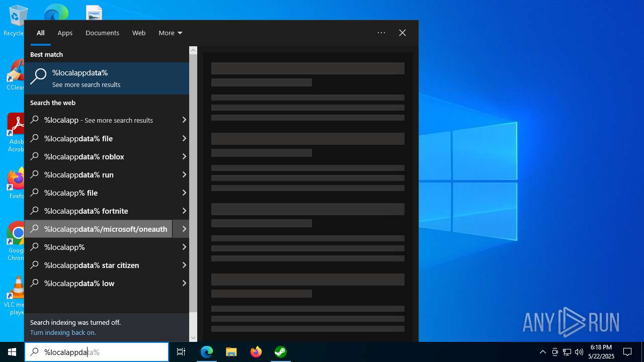Image resolution: width=644 pixels, height=362 pixels.
Task: Click the results list vertical scrollbar track
Action: (x=193, y=194)
